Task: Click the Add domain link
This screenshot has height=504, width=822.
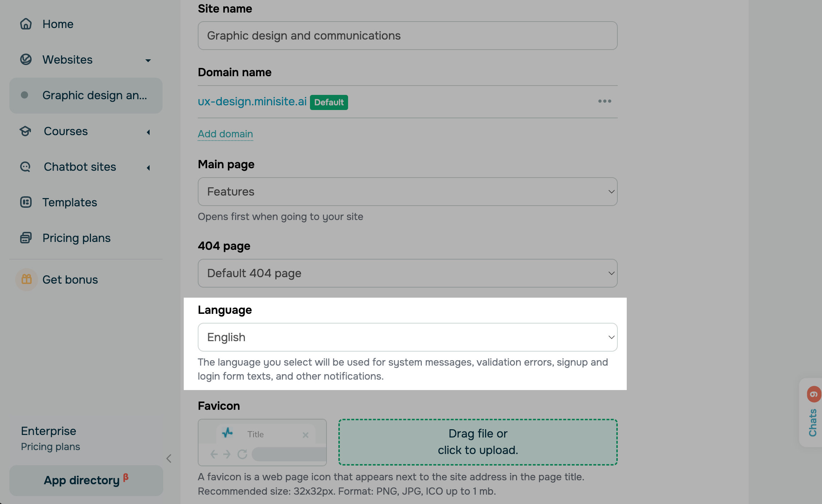Action: click(225, 134)
